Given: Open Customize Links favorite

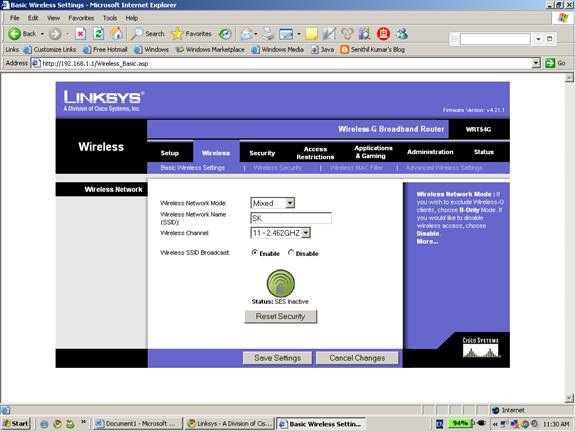Looking at the screenshot, I should pos(50,49).
